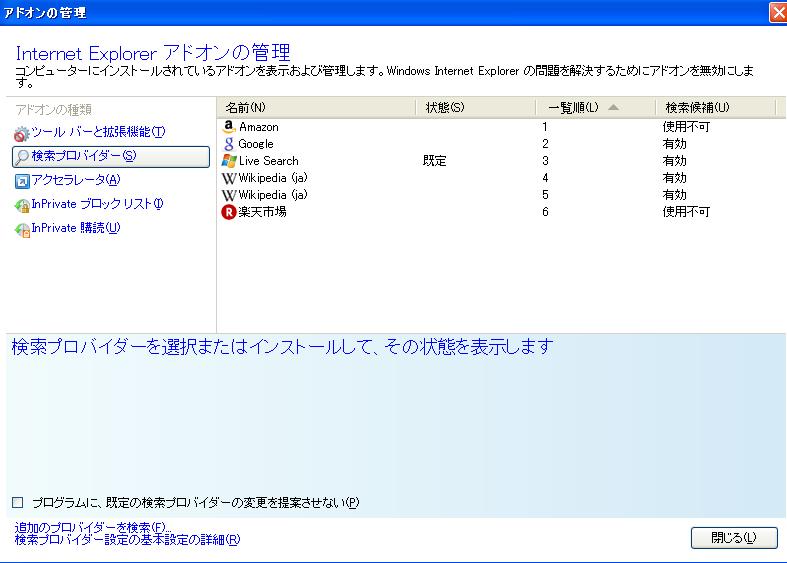Click 楽天市場's 使用不可 suggestion value

686,212
